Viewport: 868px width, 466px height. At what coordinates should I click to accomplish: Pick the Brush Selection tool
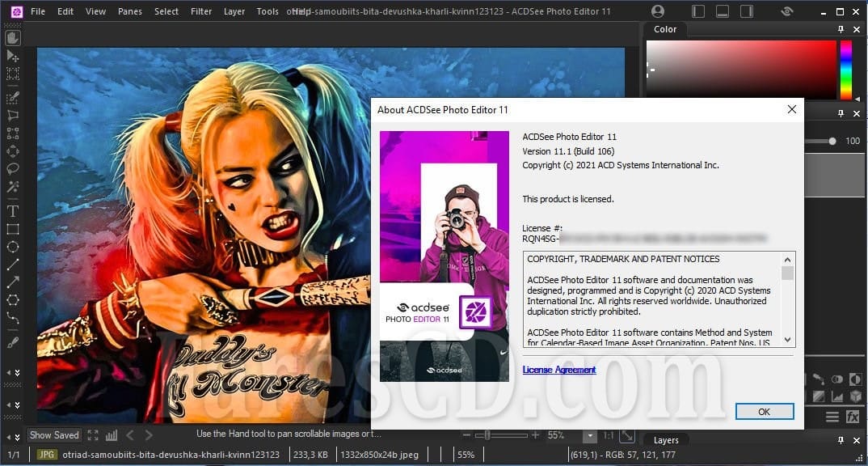point(13,98)
